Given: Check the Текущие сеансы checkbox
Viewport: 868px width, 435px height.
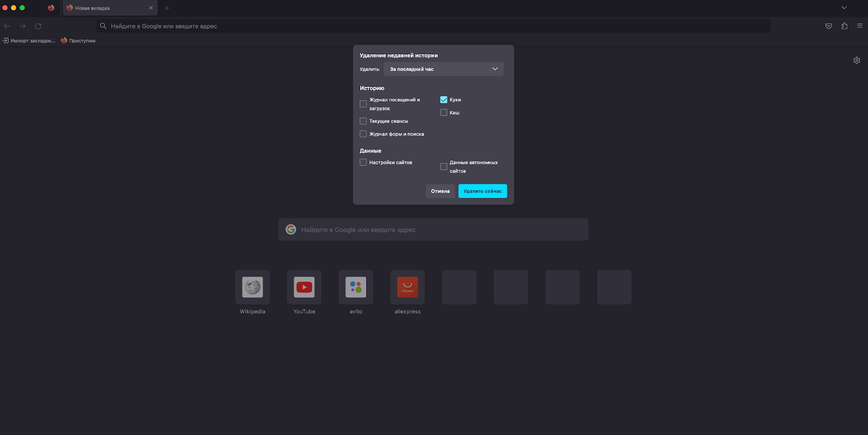Looking at the screenshot, I should pos(363,121).
